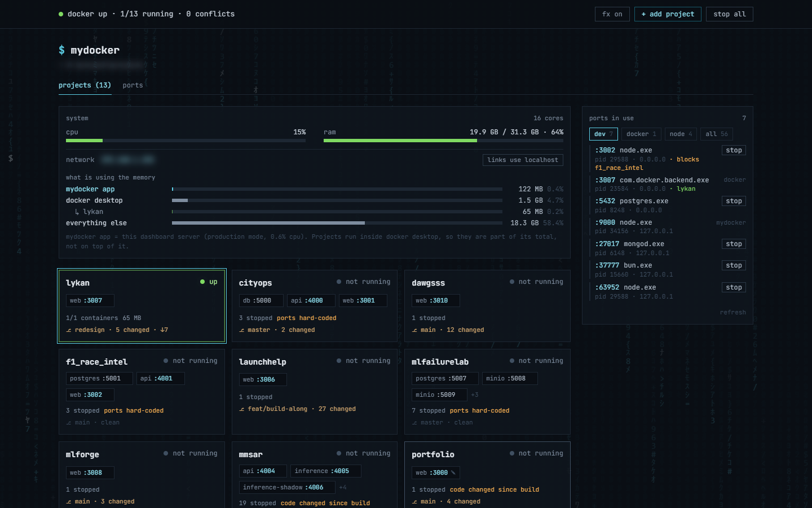Click the branch icon next to main in portfolio
Screen dimensions: 812x508
pyautogui.click(x=414, y=502)
